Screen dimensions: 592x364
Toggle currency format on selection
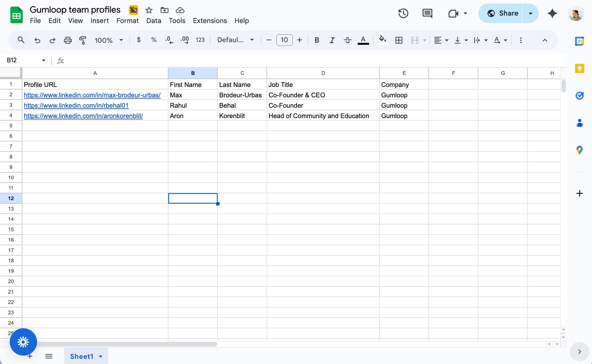139,40
